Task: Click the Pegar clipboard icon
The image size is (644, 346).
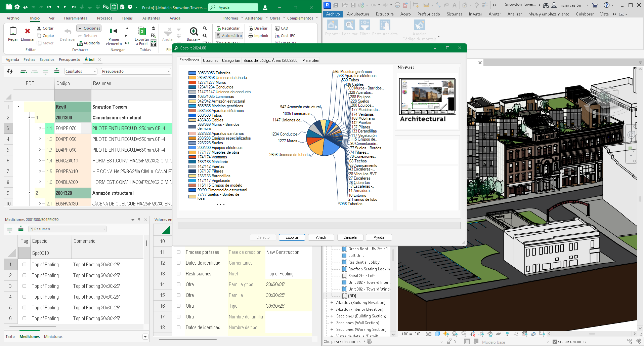Action: click(x=13, y=31)
